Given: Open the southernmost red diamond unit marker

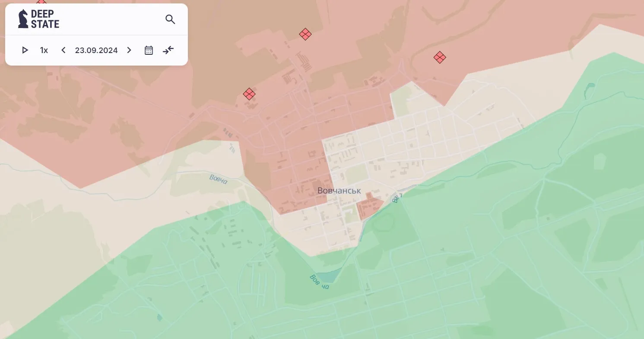Looking at the screenshot, I should coord(249,94).
